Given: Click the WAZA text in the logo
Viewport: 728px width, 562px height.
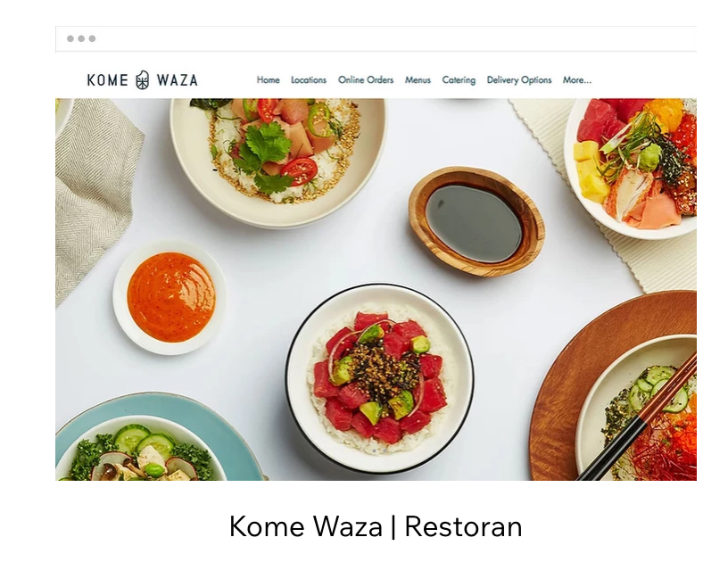Looking at the screenshot, I should 178,80.
